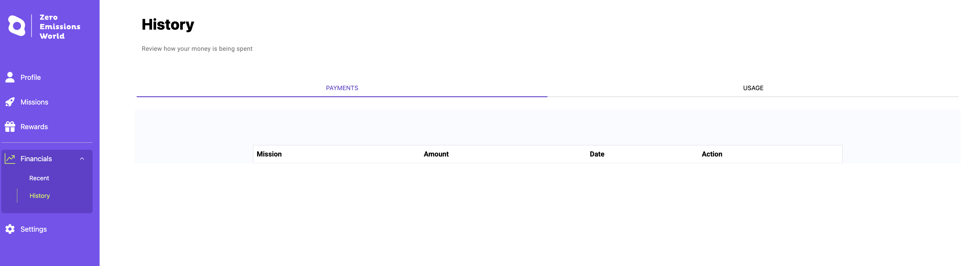980x266 pixels.
Task: Open the Profile text link in the sidebar
Action: tap(30, 77)
